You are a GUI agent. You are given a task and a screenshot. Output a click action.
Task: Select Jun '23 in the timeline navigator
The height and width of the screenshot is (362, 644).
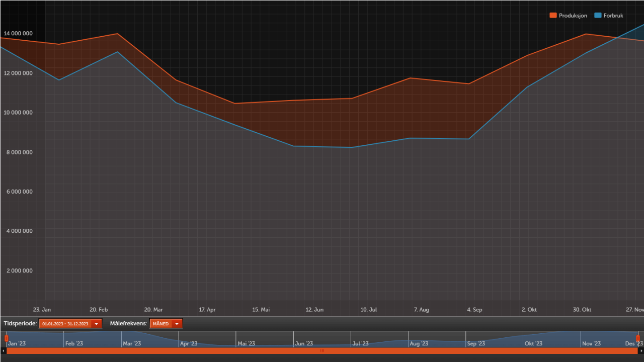coord(304,343)
